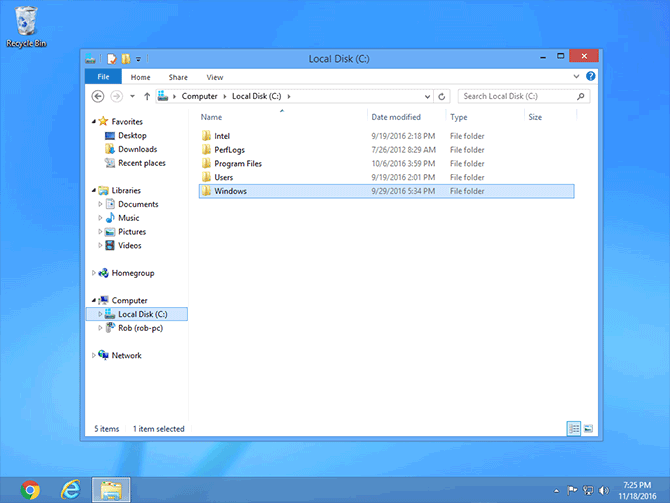Switch to the View ribbon tab
This screenshot has width=670, height=503.
point(215,77)
